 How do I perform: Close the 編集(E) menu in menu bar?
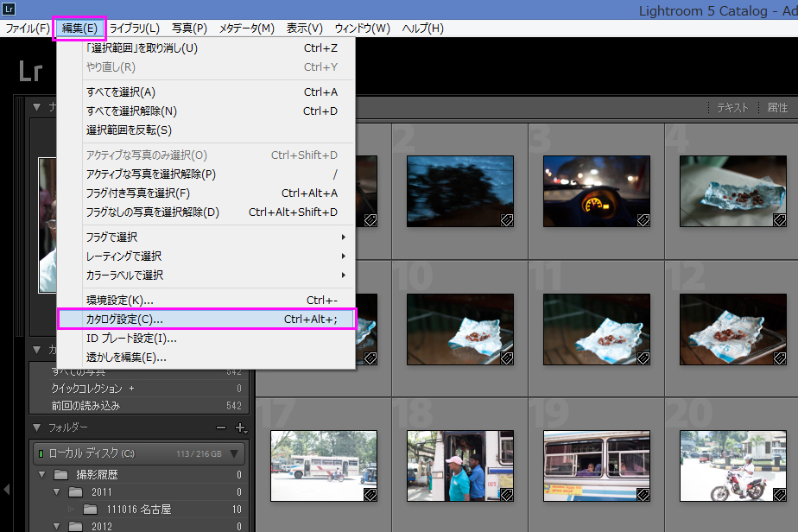79,28
